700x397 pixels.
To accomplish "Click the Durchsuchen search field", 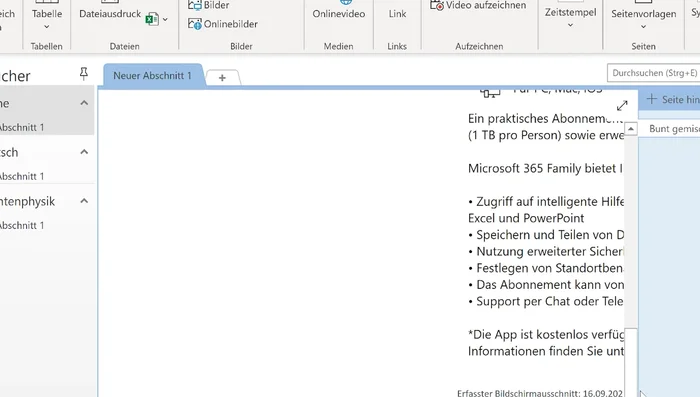I will (x=653, y=73).
